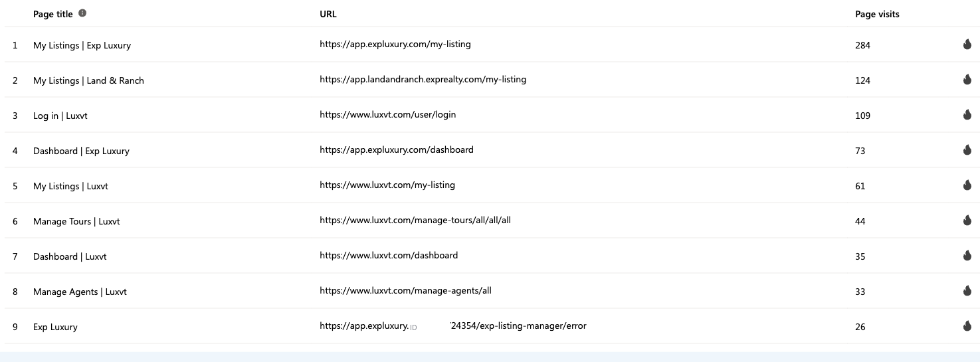Image resolution: width=980 pixels, height=362 pixels.
Task: Click the 284 page visits value
Action: point(862,46)
